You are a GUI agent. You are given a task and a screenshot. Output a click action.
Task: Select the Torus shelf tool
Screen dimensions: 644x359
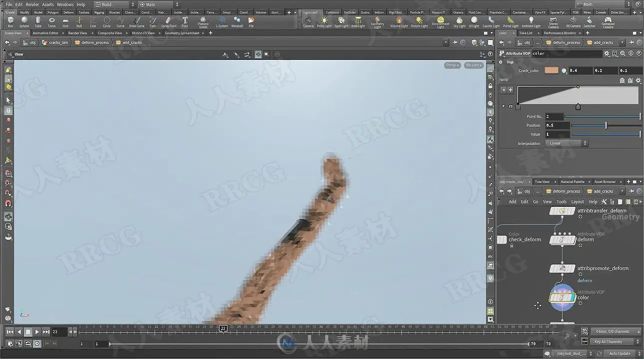[x=51, y=22]
